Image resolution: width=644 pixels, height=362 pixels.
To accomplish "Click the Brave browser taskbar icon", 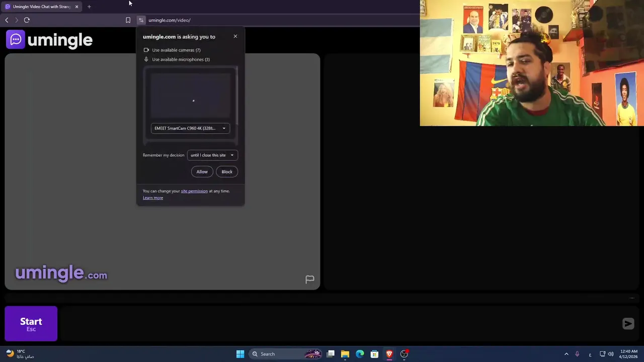I will pyautogui.click(x=389, y=354).
